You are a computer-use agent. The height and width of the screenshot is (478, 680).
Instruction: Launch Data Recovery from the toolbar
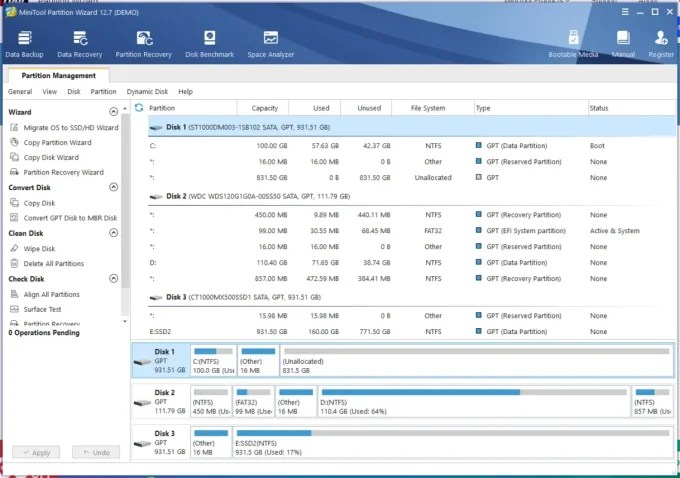click(x=79, y=44)
